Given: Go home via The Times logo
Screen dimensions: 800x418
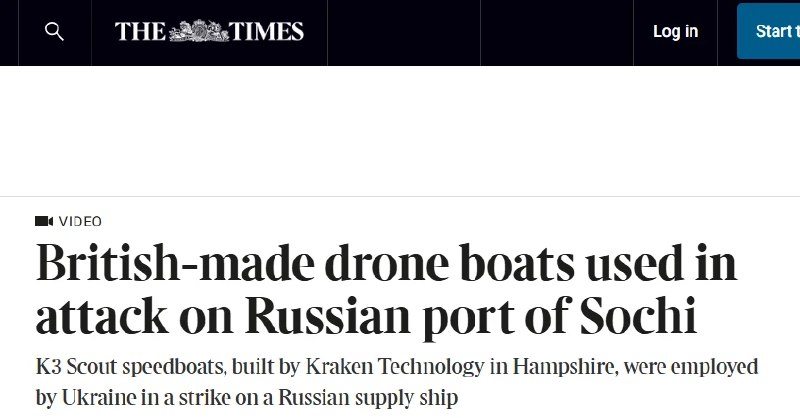Looking at the screenshot, I should click(x=209, y=31).
